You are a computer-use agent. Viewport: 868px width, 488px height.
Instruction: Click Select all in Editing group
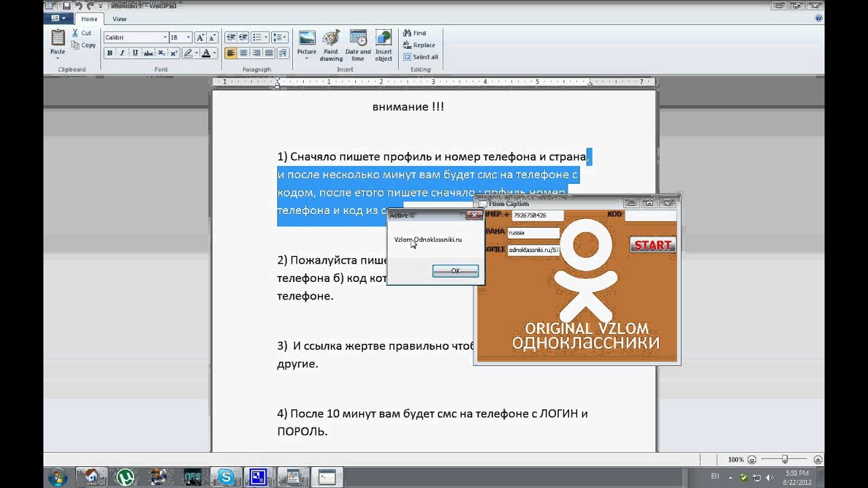click(x=420, y=57)
